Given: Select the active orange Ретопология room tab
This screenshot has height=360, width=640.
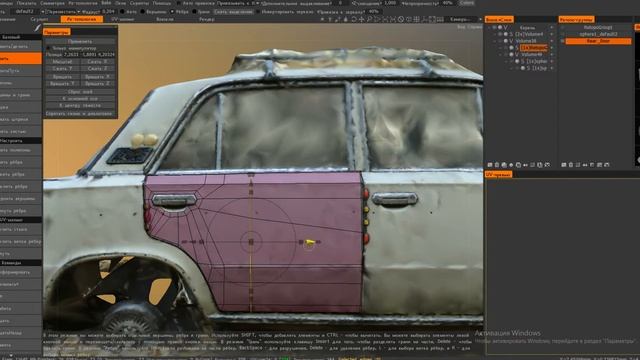Looking at the screenshot, I should point(82,19).
